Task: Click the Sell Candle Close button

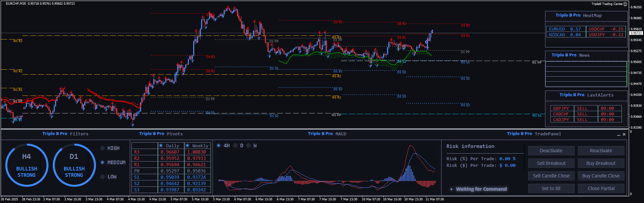Action: pyautogui.click(x=551, y=176)
